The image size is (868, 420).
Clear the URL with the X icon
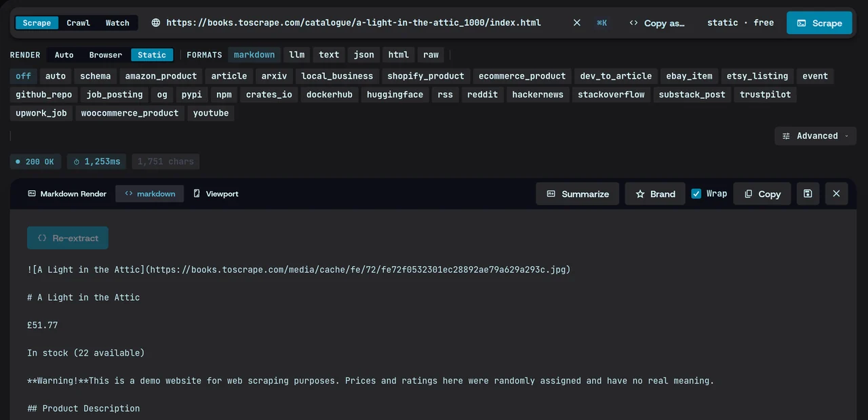(577, 22)
